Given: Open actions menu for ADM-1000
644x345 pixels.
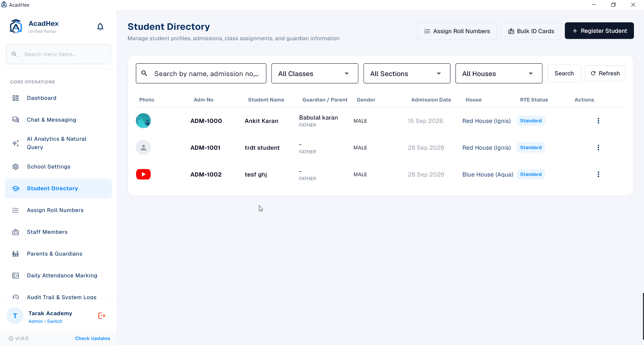Looking at the screenshot, I should pos(598,121).
